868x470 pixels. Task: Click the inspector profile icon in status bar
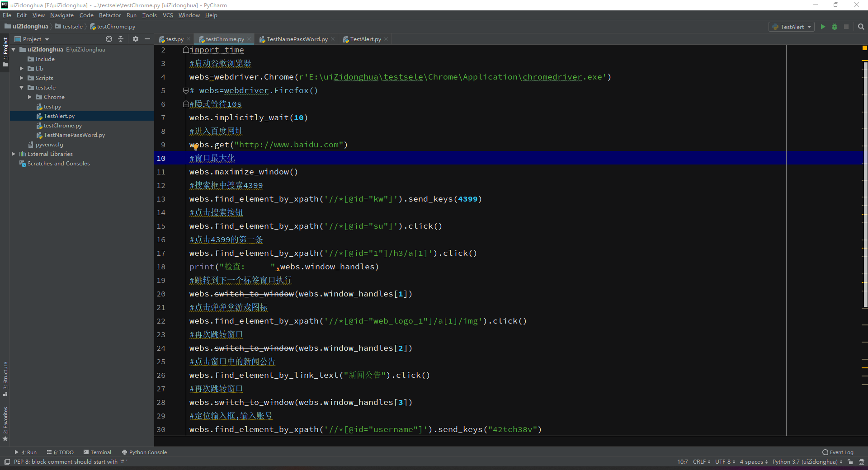click(x=861, y=462)
